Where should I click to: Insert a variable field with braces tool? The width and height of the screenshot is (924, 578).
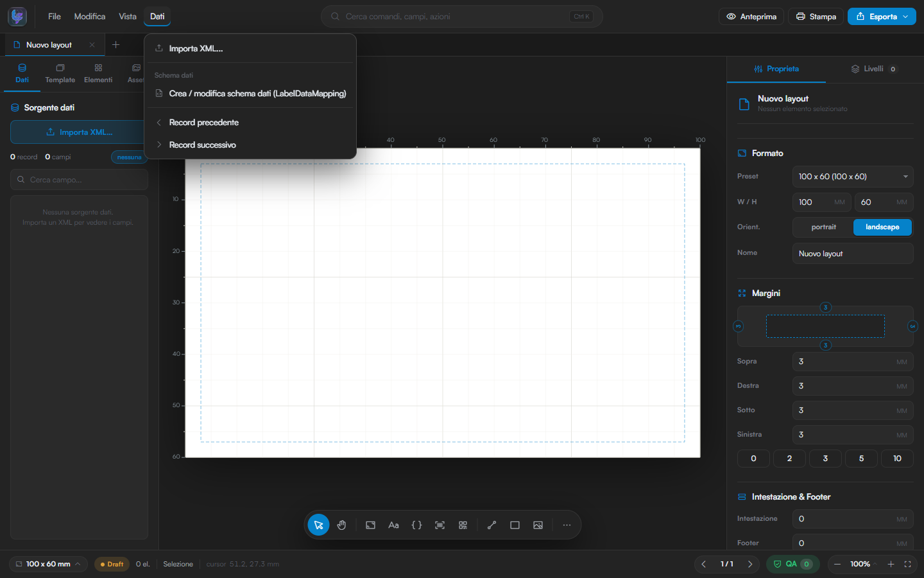click(x=416, y=525)
